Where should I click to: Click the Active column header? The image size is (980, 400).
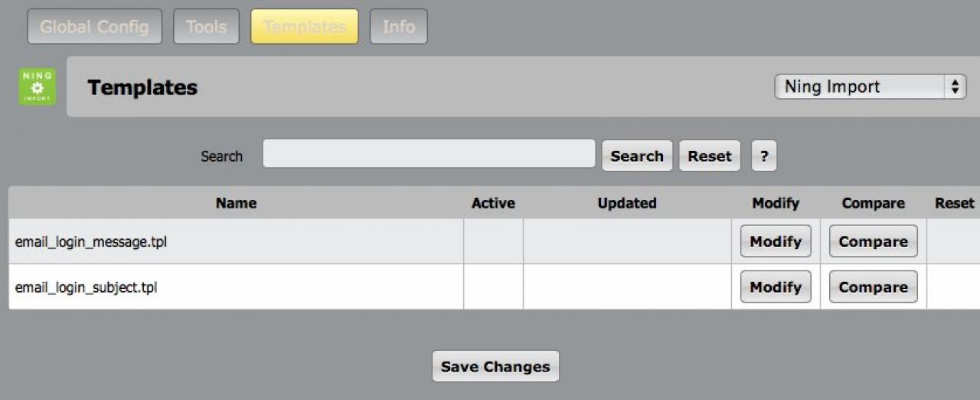click(493, 203)
